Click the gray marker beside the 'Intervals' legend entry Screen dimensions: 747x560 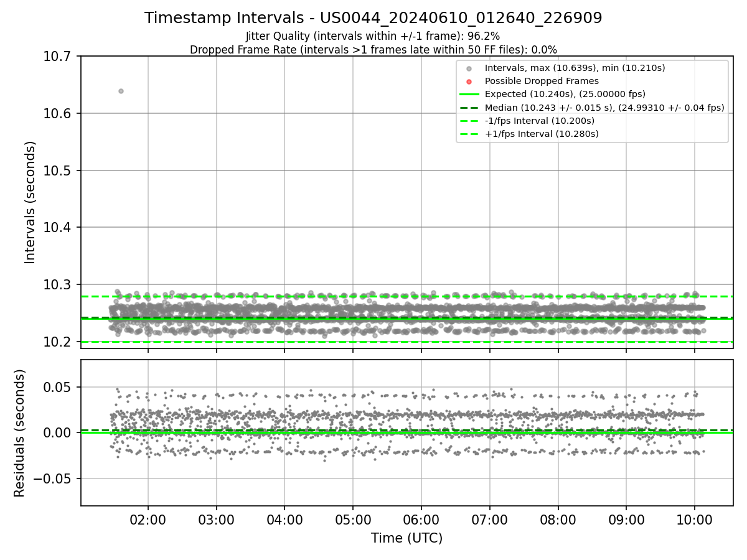click(x=469, y=68)
